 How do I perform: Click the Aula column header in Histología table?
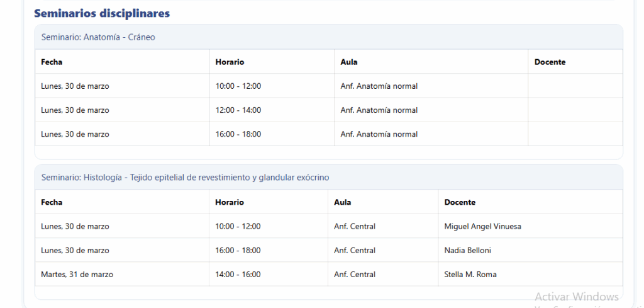342,202
